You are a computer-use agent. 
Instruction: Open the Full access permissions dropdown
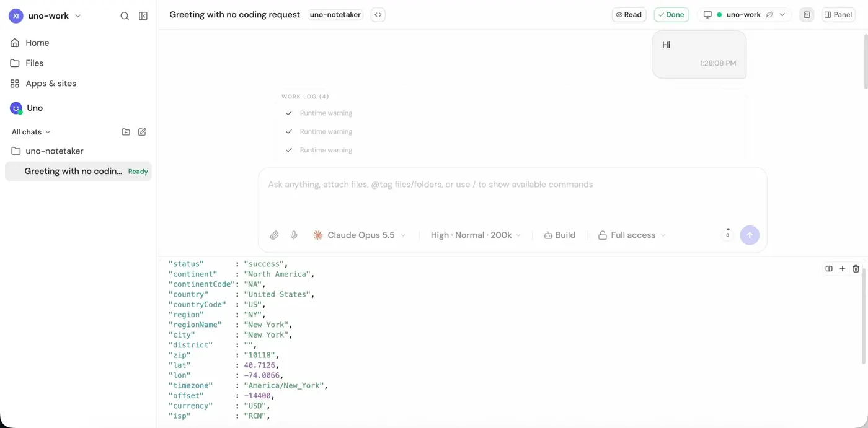click(632, 235)
